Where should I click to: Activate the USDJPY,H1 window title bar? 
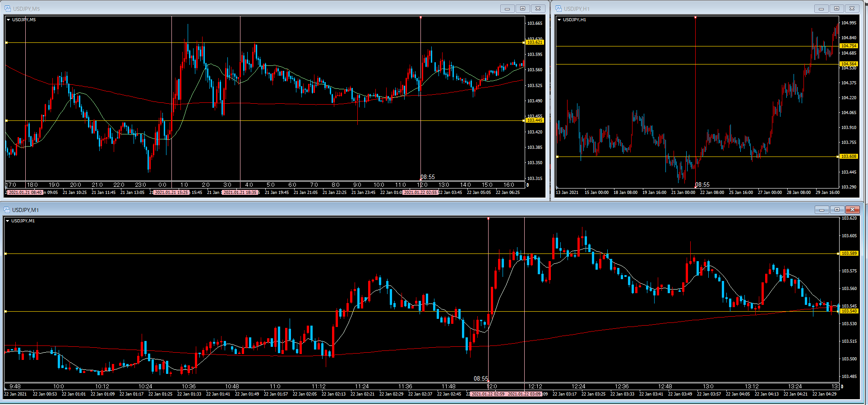pos(677,9)
